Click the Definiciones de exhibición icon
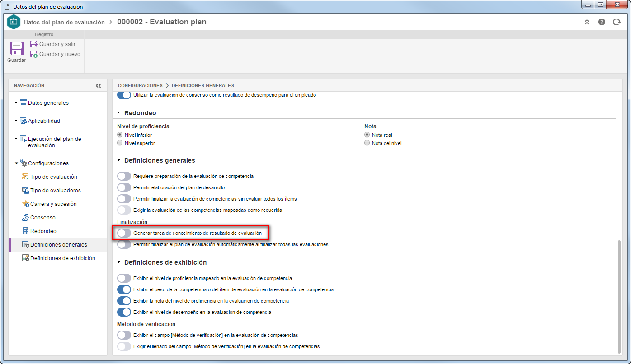This screenshot has height=364, width=631. click(x=26, y=258)
